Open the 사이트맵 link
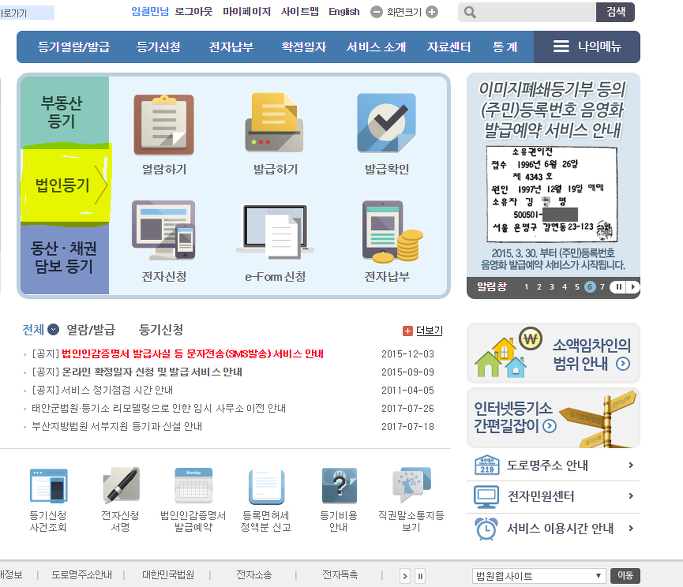Image resolution: width=683 pixels, height=587 pixels. (x=300, y=12)
